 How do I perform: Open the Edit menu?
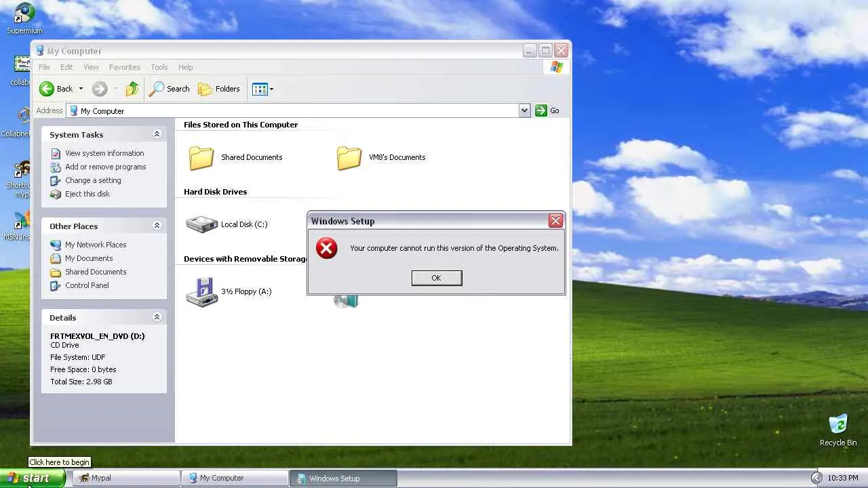coord(66,67)
